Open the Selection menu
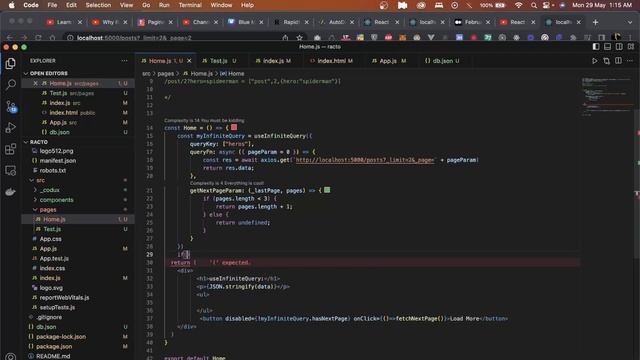The height and width of the screenshot is (360, 640). pos(98,5)
